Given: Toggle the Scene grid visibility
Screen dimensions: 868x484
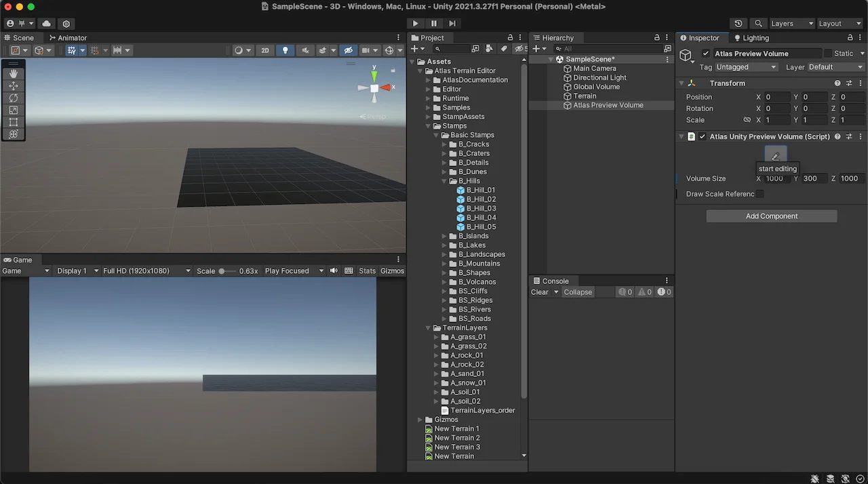Looking at the screenshot, I should click(x=71, y=50).
